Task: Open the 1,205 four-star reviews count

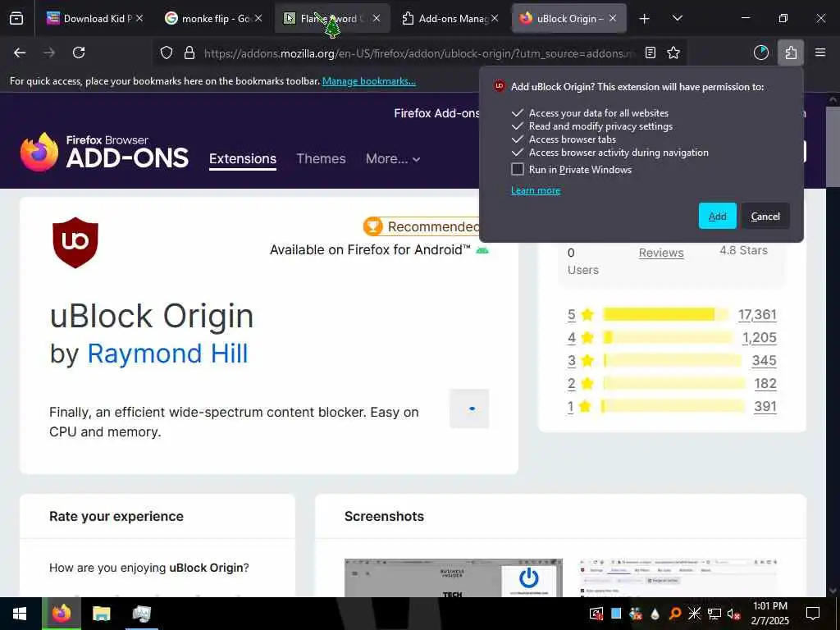Action: tap(759, 337)
